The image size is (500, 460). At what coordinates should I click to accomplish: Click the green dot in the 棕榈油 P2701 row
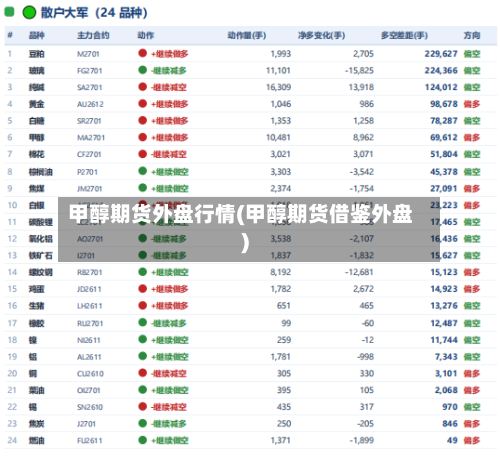click(143, 171)
